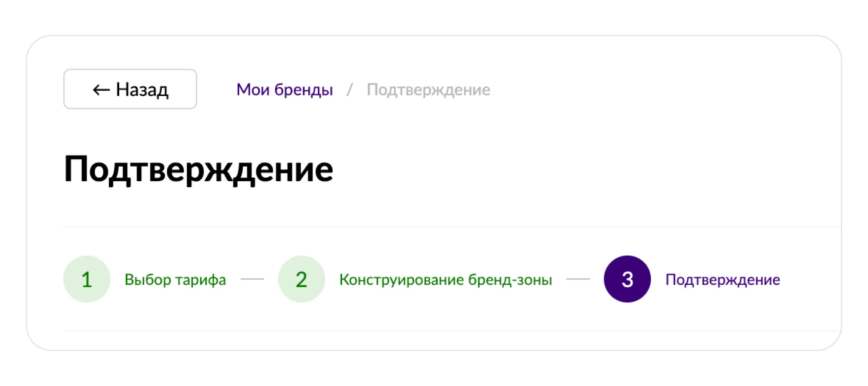Viewport: 868px width, 386px height.
Task: Go to Выбор тарифа step label
Action: click(x=175, y=280)
